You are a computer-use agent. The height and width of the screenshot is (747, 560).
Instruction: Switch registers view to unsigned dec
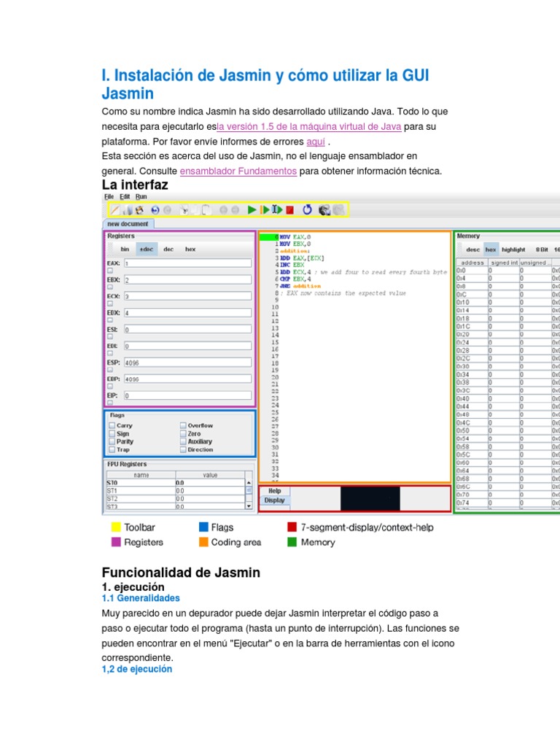coord(168,249)
